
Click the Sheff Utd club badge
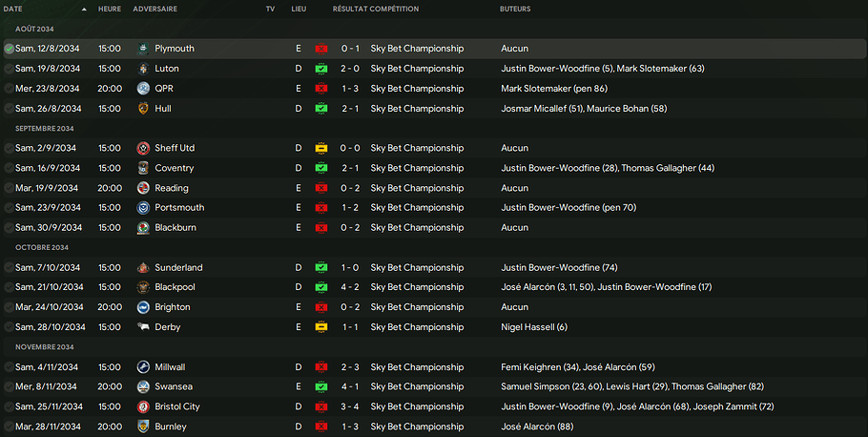coord(142,149)
